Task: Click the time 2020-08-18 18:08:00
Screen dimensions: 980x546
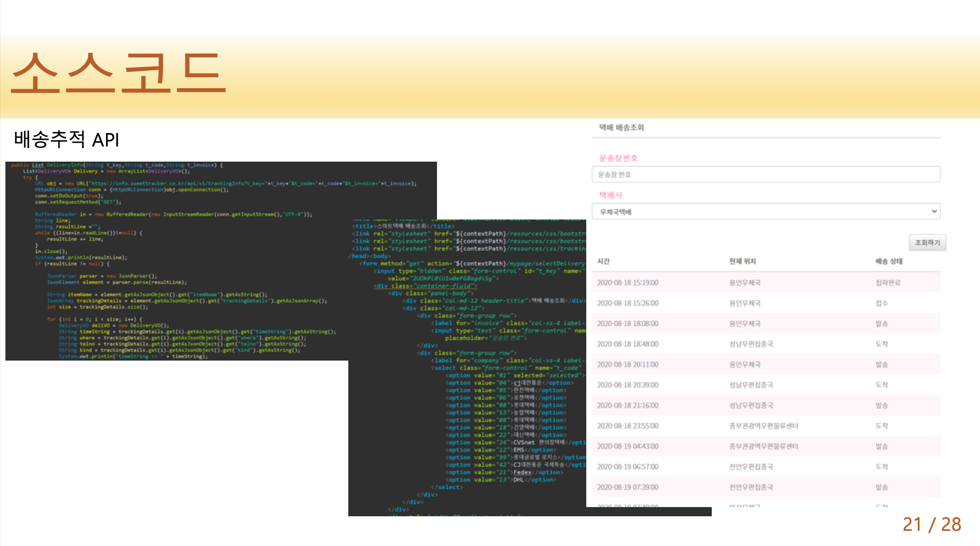Action: pyautogui.click(x=627, y=324)
